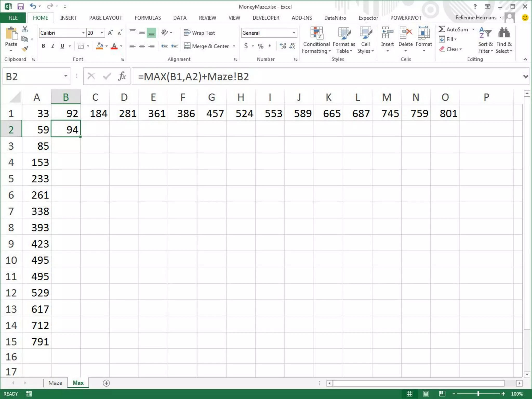532x399 pixels.
Task: Click the Page Layout view icon
Action: [426, 394]
